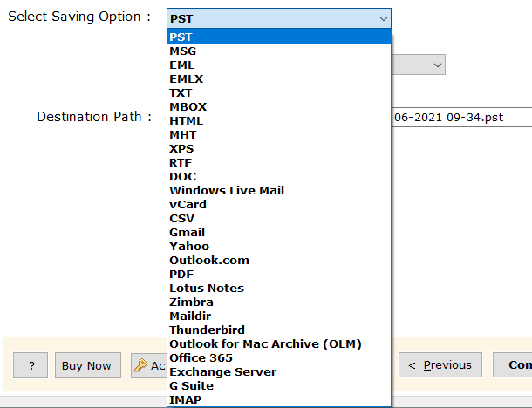
Task: Select Maildir saving option
Action: [x=279, y=316]
